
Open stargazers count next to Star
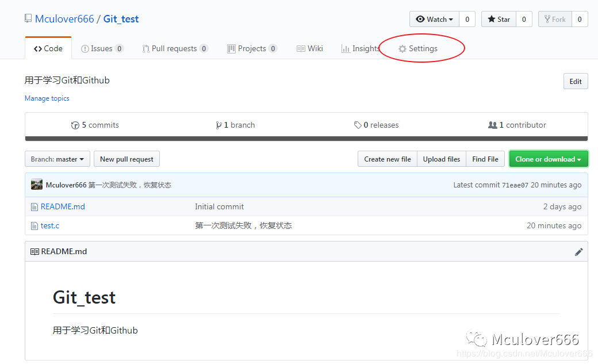[524, 19]
